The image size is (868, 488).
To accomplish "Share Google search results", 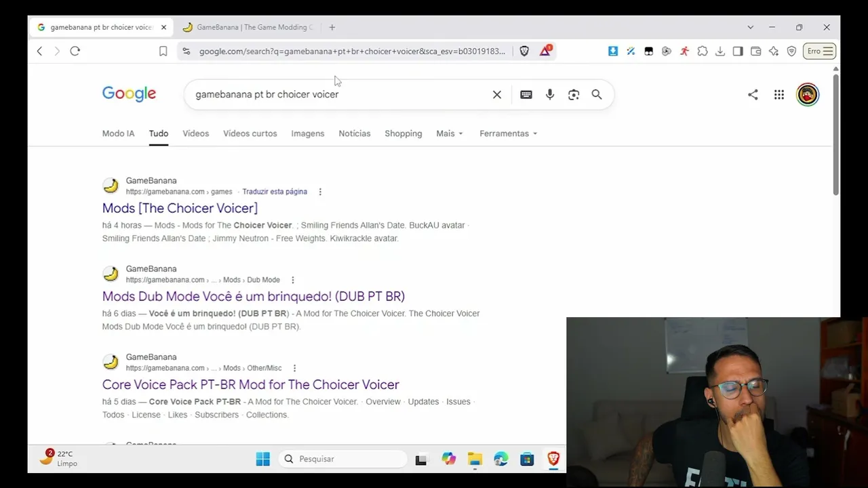I will tap(753, 95).
